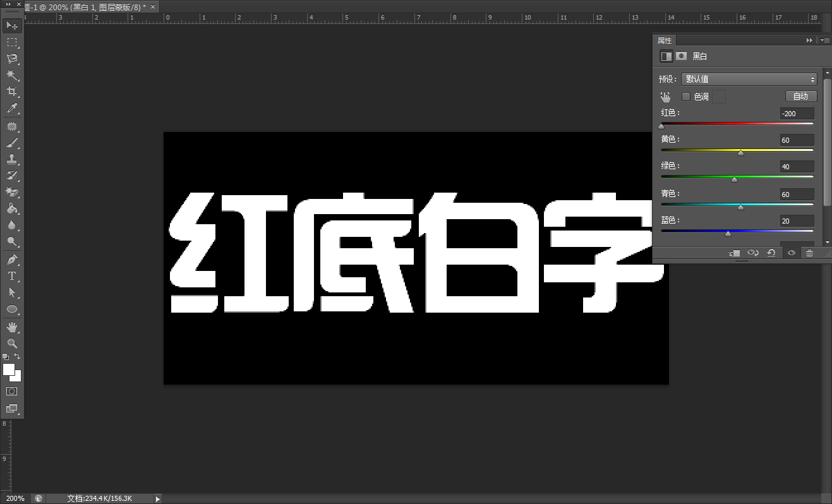Click the 文档:234.4K/156.3K status text
832x504 pixels.
pyautogui.click(x=100, y=498)
